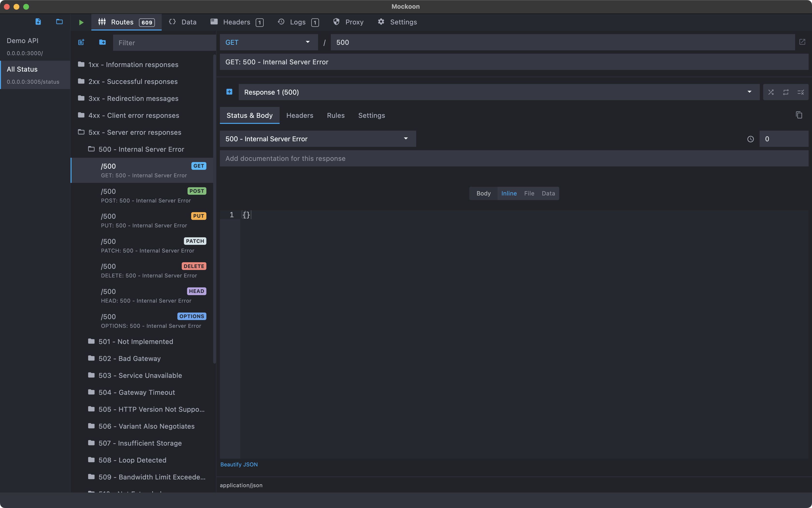Viewport: 812px width, 508px height.
Task: Select the response Headers tab
Action: click(300, 115)
